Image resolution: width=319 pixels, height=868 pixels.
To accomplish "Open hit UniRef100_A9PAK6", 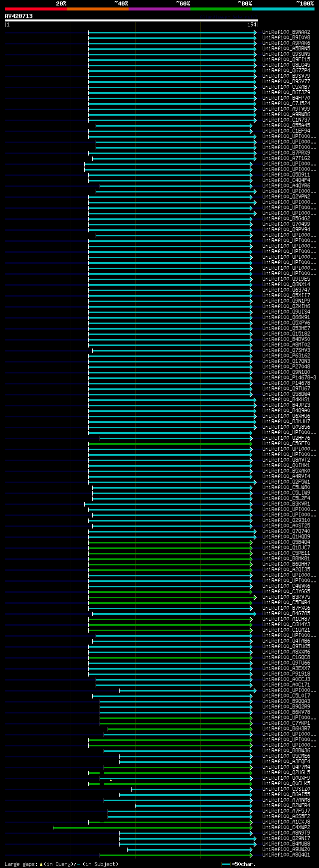I will click(x=286, y=43).
